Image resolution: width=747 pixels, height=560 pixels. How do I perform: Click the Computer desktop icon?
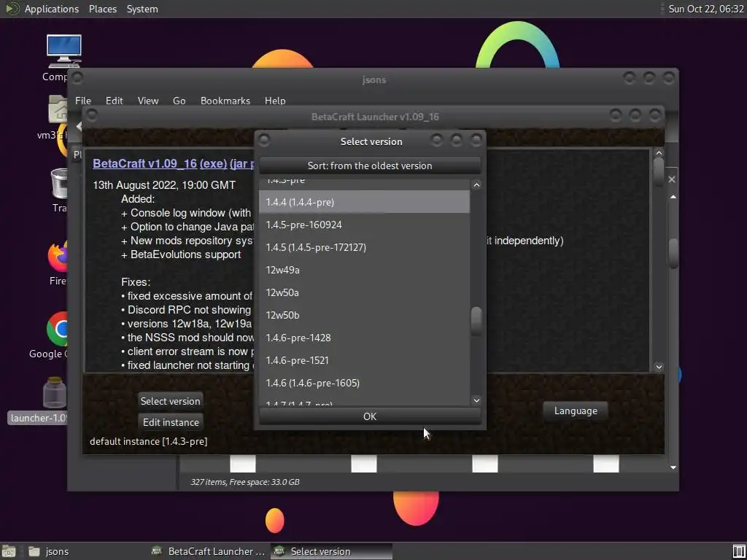pos(63,52)
